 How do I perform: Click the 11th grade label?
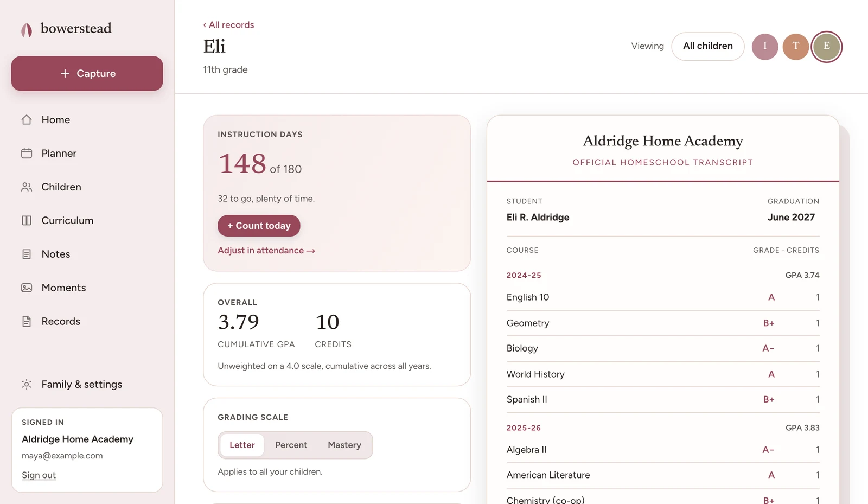tap(225, 70)
